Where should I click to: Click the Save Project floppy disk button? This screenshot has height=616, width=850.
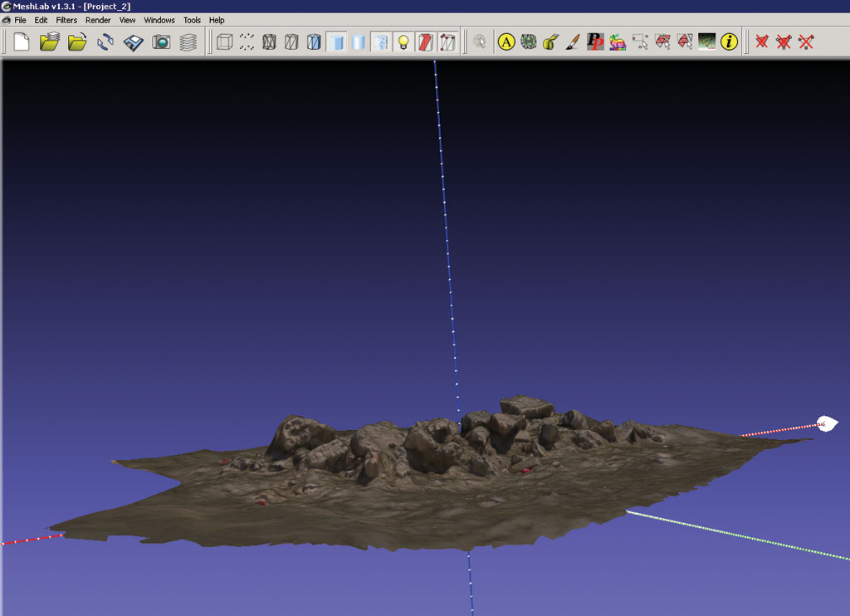tap(133, 42)
